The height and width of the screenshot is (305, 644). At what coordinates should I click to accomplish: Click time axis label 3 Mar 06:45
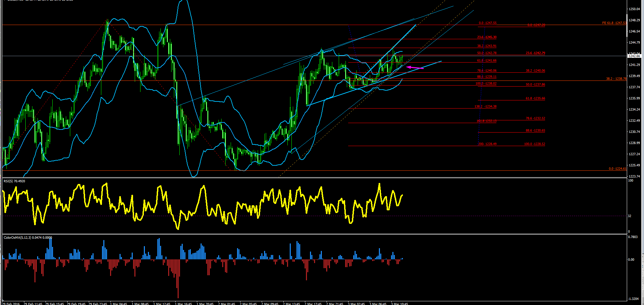point(378,304)
